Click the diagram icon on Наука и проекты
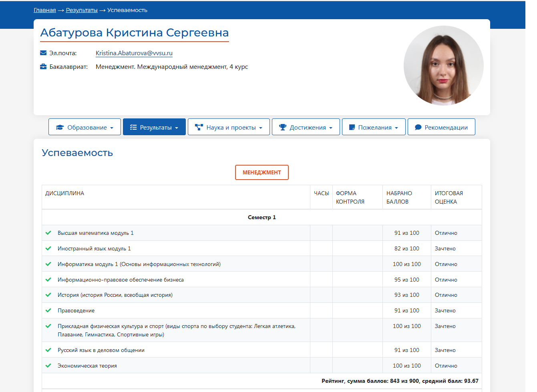537x392 pixels. point(199,127)
